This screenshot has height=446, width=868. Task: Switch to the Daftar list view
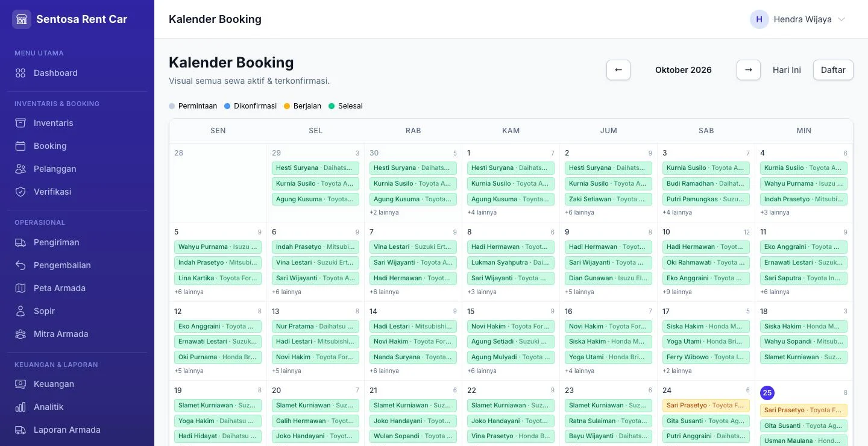pos(833,70)
